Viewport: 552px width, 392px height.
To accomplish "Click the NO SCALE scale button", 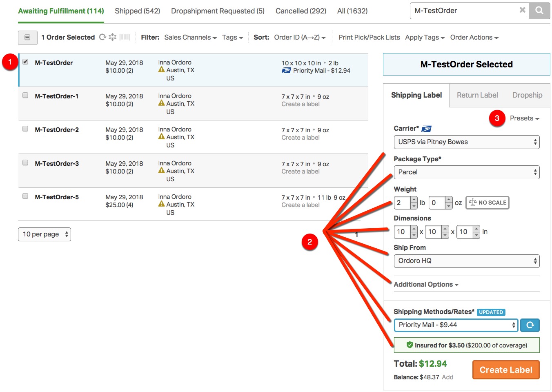I will (487, 203).
